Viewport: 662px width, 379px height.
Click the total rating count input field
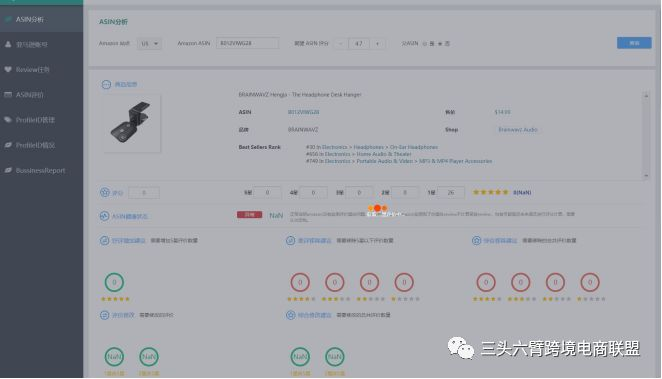[144, 193]
